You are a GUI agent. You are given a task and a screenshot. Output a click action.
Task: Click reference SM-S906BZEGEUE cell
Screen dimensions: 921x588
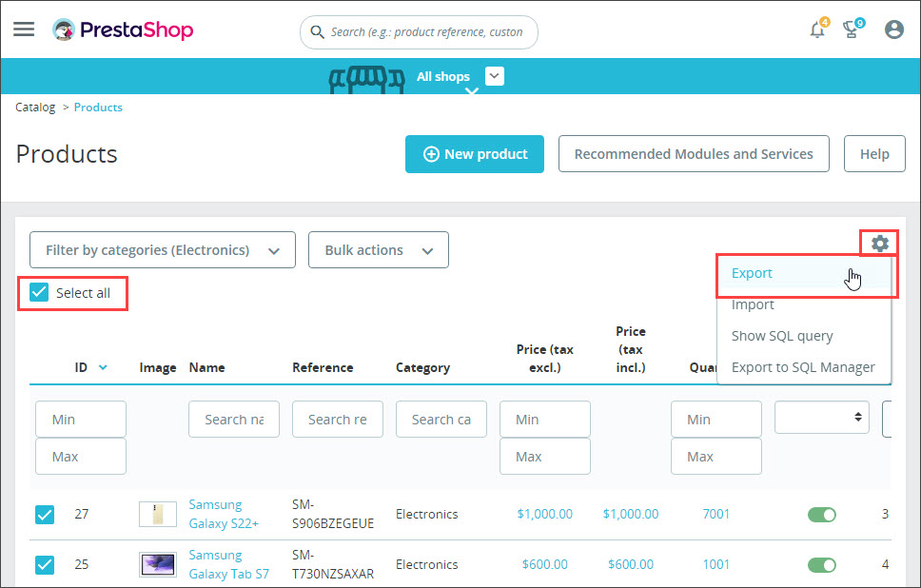333,514
